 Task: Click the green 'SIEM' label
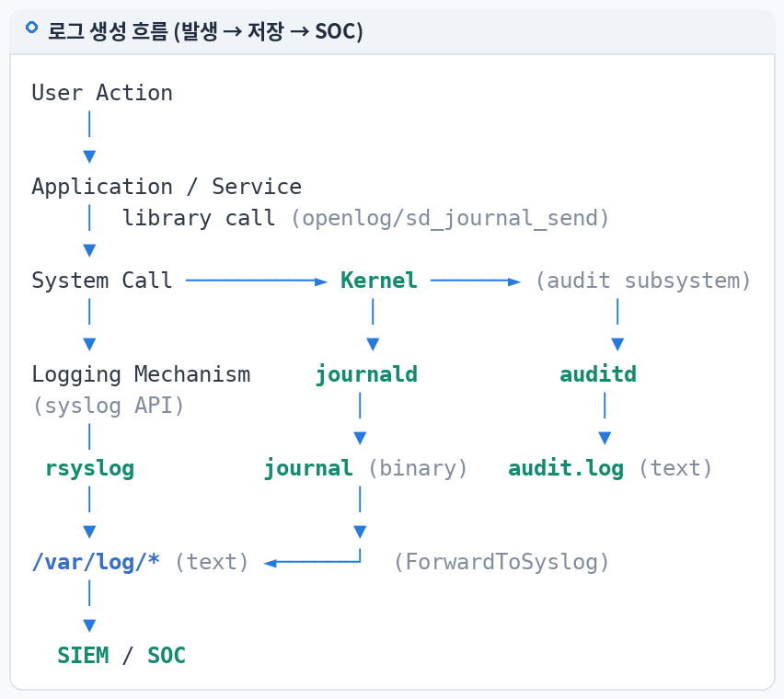click(83, 656)
